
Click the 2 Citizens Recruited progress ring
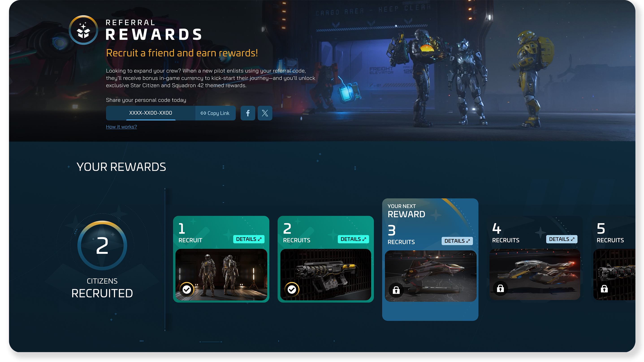click(102, 246)
